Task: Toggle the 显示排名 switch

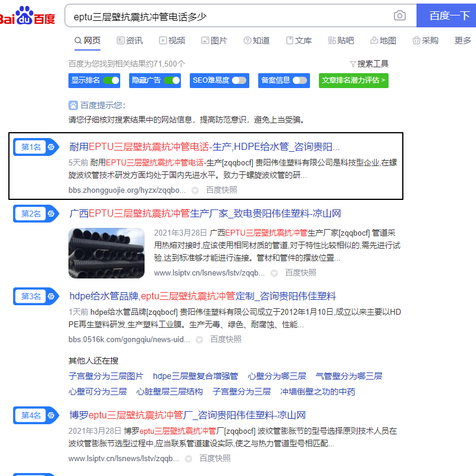Action: pyautogui.click(x=111, y=80)
